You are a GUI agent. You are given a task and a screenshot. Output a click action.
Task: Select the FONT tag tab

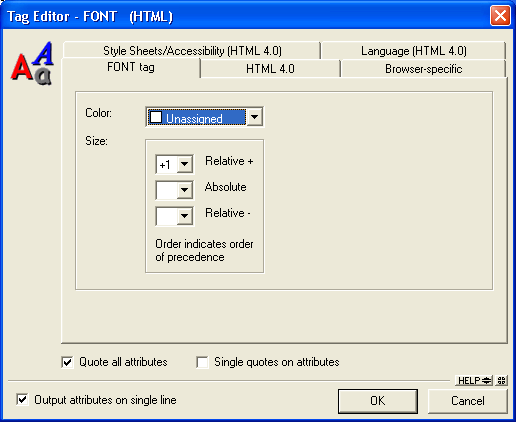pos(131,67)
